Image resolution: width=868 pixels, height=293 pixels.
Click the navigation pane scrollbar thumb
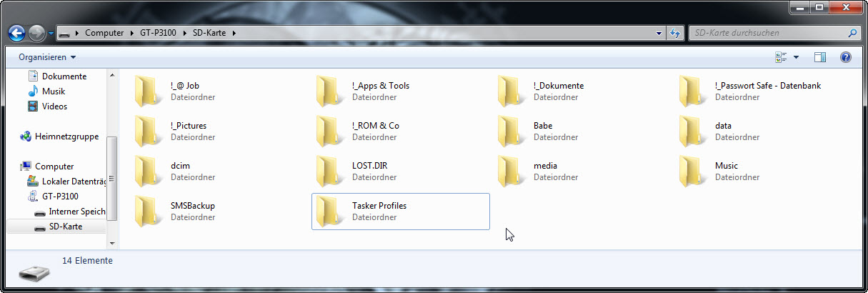tap(112, 179)
